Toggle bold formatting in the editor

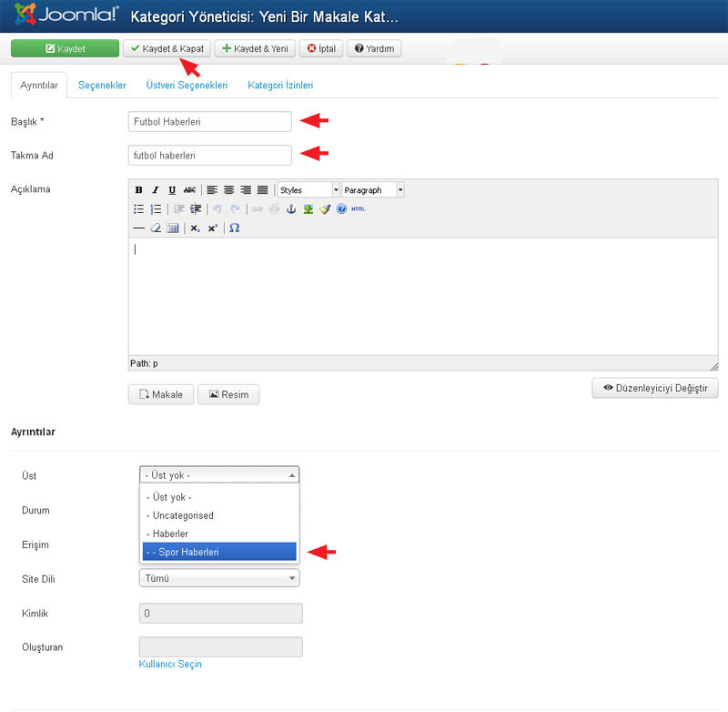(138, 190)
